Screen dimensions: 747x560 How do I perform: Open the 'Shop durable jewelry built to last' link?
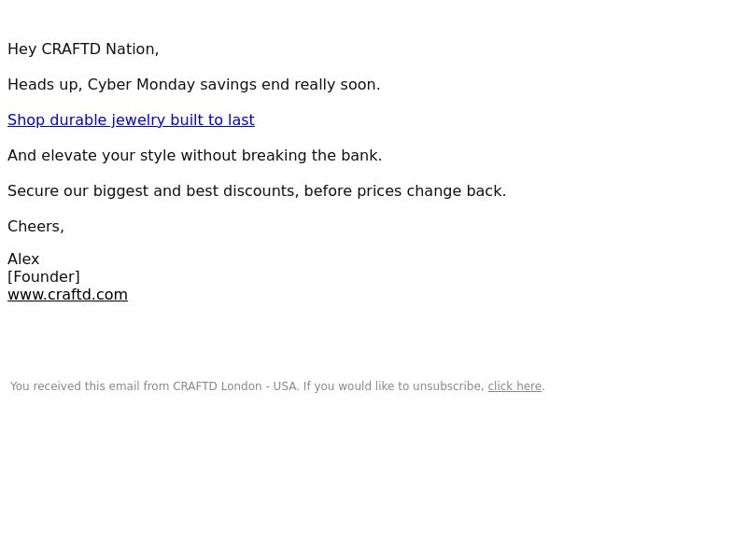(131, 120)
